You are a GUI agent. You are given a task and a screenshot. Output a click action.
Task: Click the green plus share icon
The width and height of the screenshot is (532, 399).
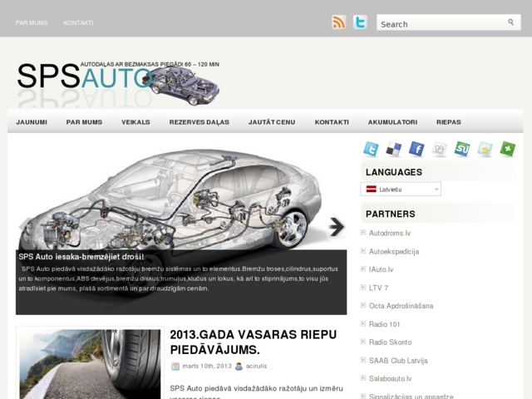pyautogui.click(x=508, y=150)
